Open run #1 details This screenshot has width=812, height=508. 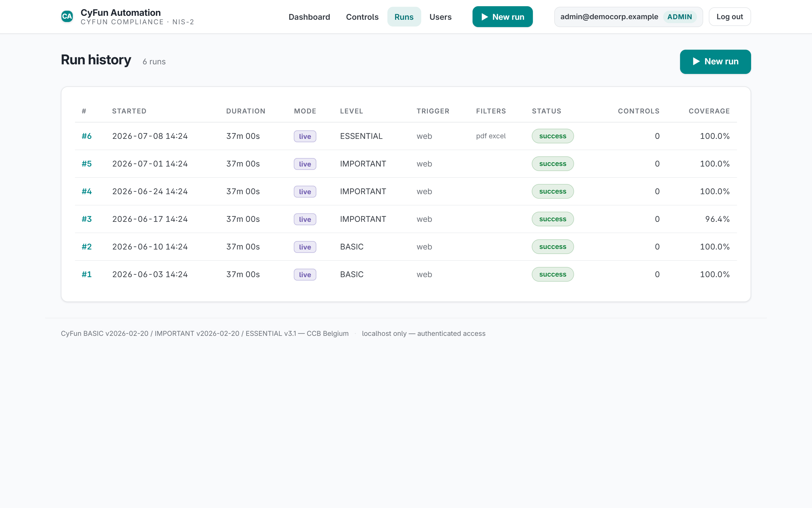(87, 274)
